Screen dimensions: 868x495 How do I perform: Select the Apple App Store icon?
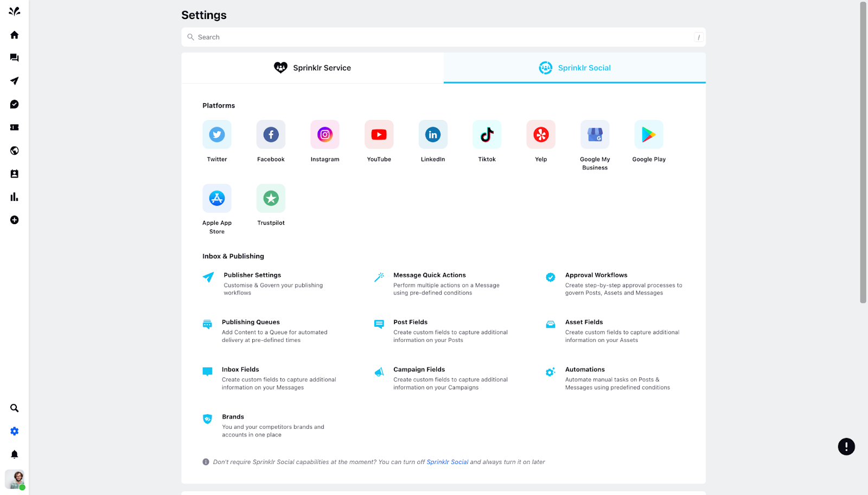(x=217, y=198)
